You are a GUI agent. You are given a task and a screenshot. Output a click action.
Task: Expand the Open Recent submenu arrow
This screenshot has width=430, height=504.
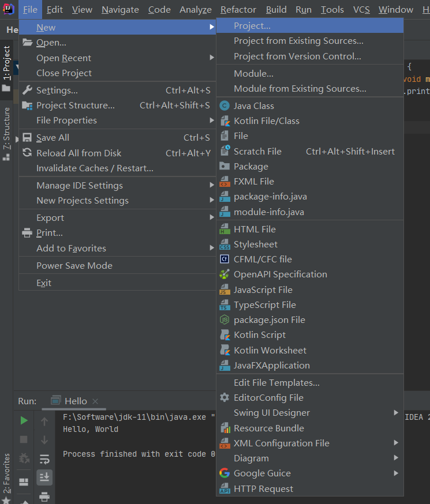(x=212, y=58)
